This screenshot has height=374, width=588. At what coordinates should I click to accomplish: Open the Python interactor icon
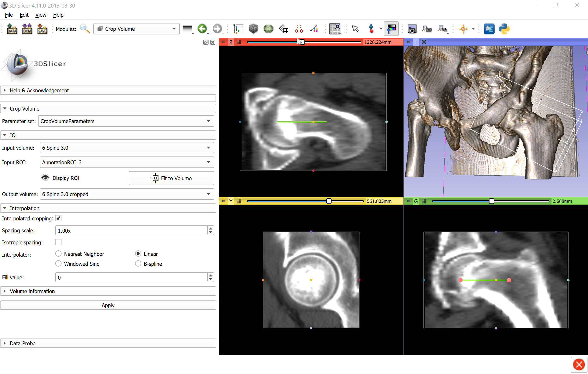pos(504,29)
